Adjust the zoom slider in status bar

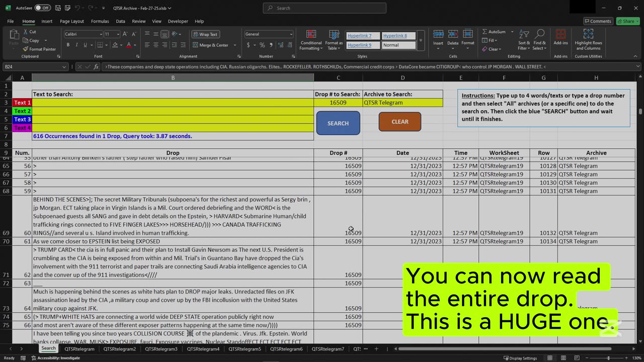[x=608, y=358]
